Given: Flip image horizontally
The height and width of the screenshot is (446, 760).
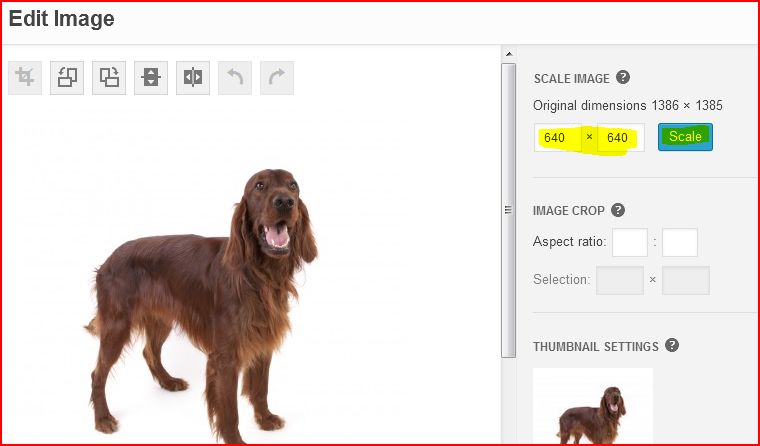Looking at the screenshot, I should [193, 78].
